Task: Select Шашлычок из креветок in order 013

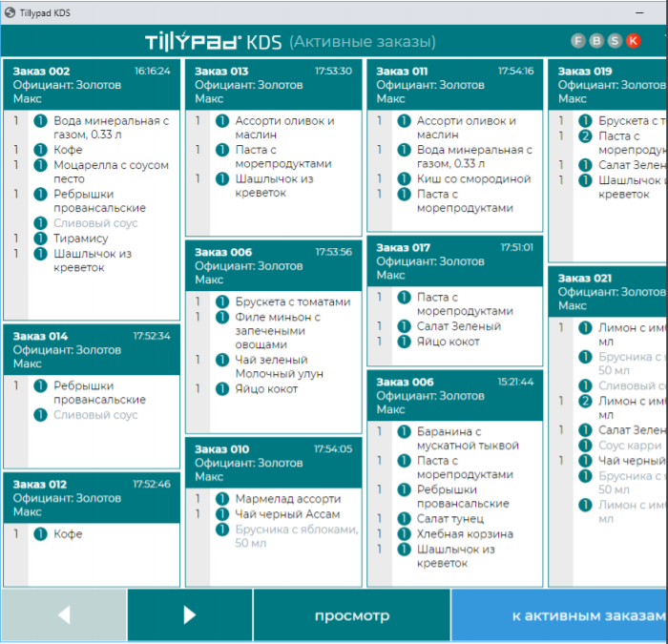Action: click(x=275, y=186)
